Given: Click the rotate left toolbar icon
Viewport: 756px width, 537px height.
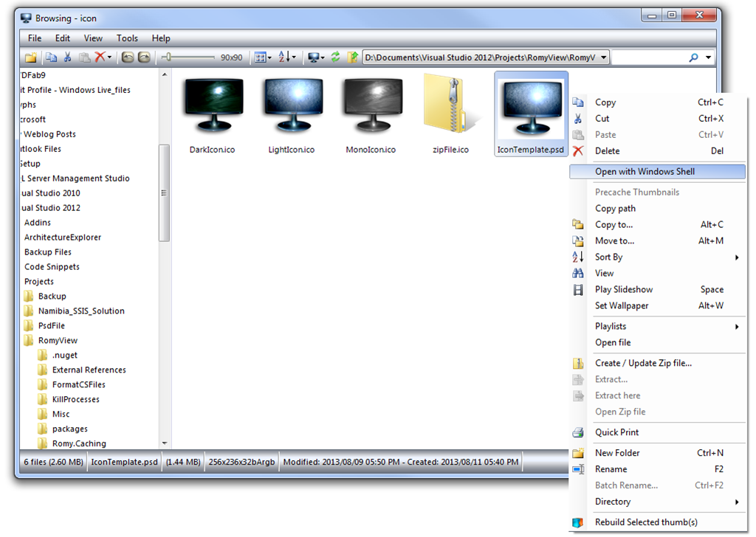Looking at the screenshot, I should coord(128,58).
